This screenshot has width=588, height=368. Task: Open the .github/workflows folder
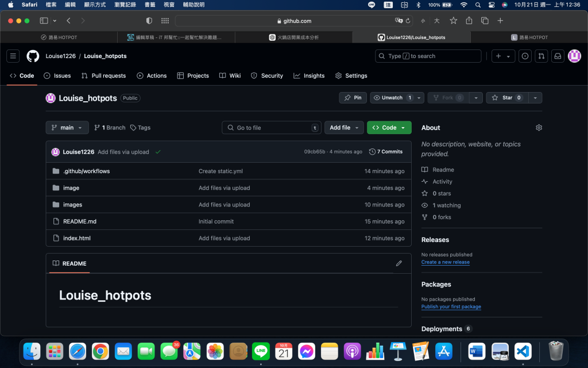[86, 171]
